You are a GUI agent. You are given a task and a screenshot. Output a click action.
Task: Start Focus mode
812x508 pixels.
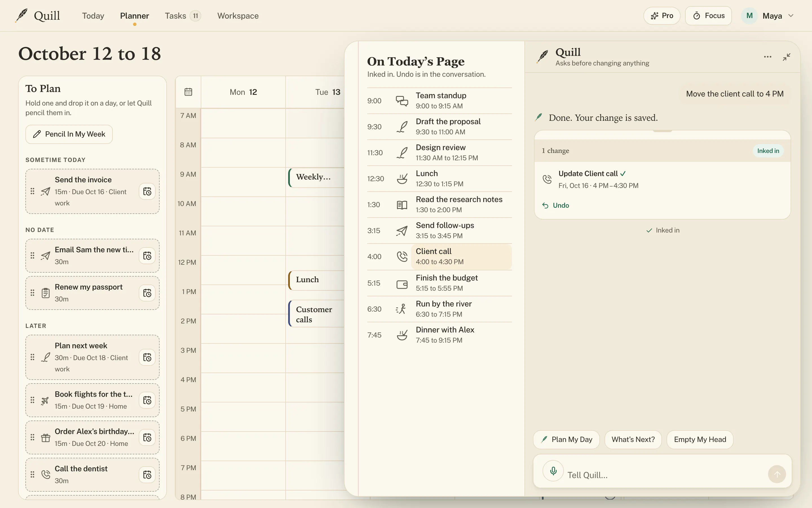click(708, 16)
